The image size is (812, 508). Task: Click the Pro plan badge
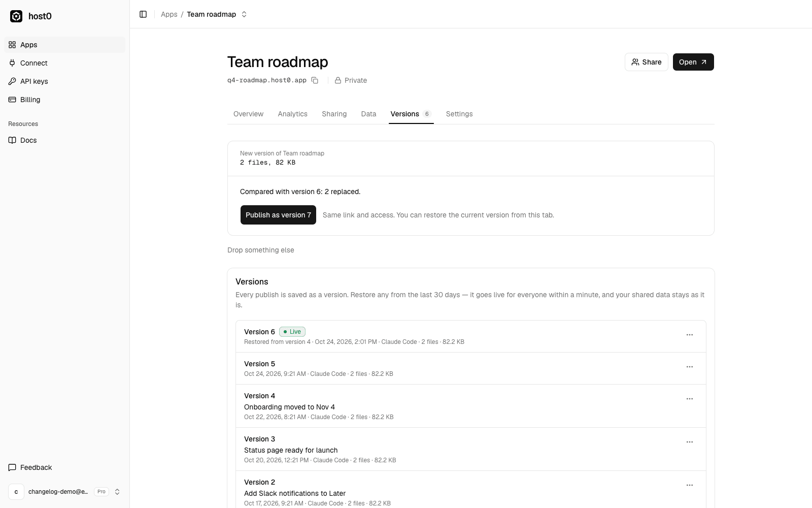[x=101, y=492]
